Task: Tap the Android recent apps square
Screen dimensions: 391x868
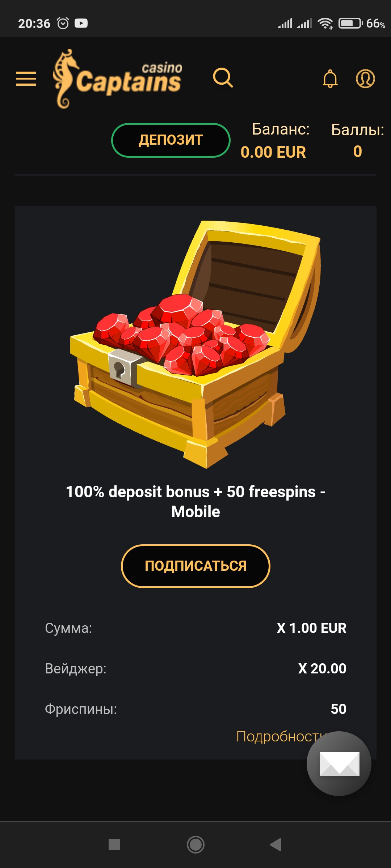Action: [x=114, y=844]
